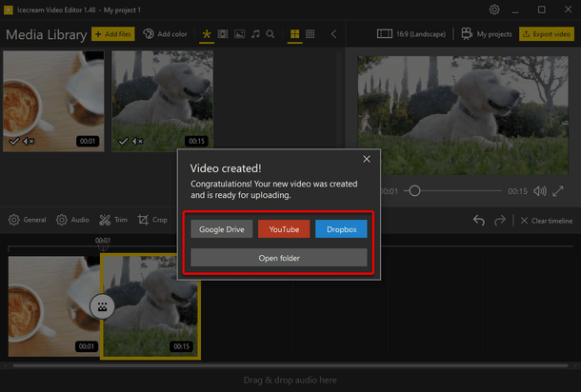Switch to large thumbnails view
Viewport: 581px width, 392px height.
click(295, 34)
